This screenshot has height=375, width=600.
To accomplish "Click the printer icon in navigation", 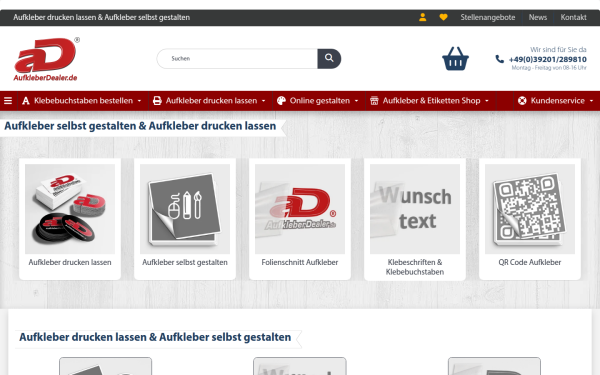I will (x=157, y=101).
